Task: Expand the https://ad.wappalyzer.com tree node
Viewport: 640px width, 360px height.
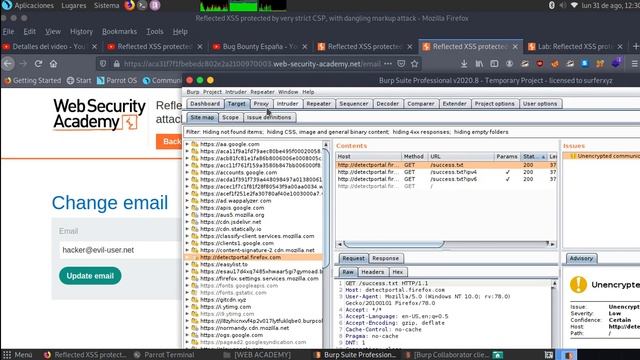Action: (187, 201)
